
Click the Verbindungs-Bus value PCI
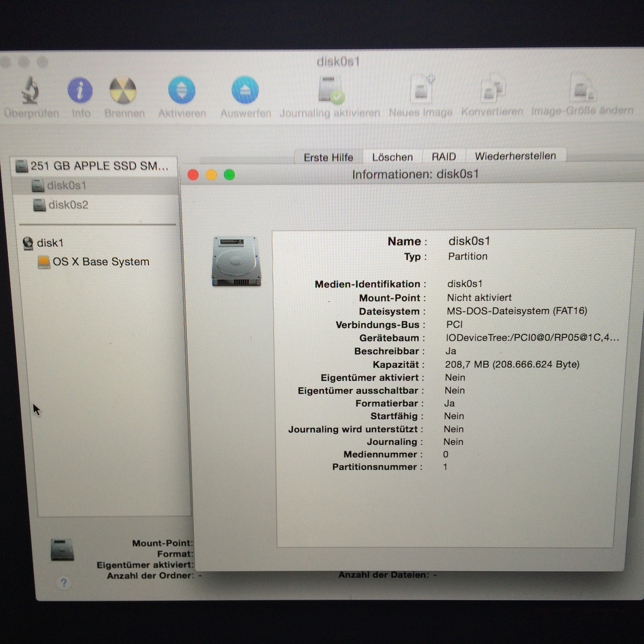(x=454, y=324)
